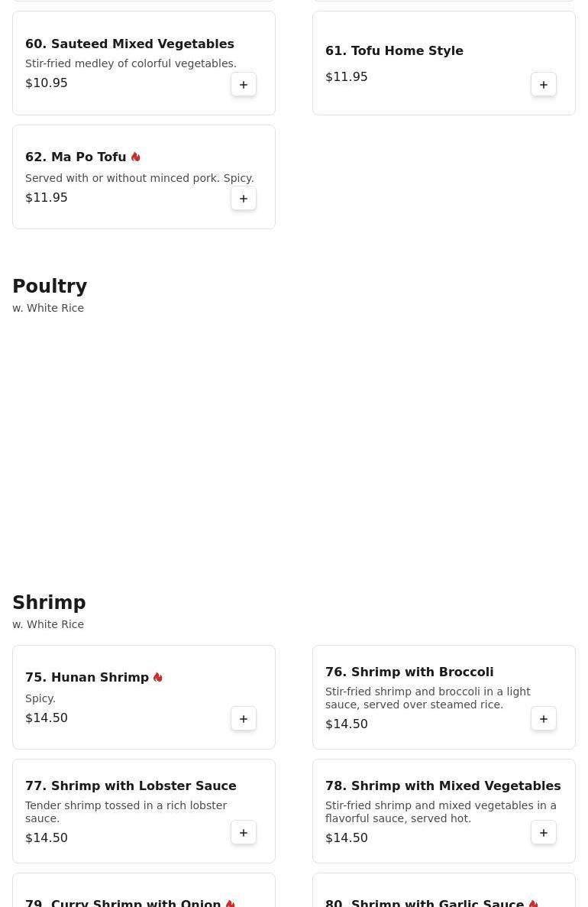This screenshot has width=588, height=907.
Task: Select the Shrimp with Broccoli title
Action: [x=409, y=672]
